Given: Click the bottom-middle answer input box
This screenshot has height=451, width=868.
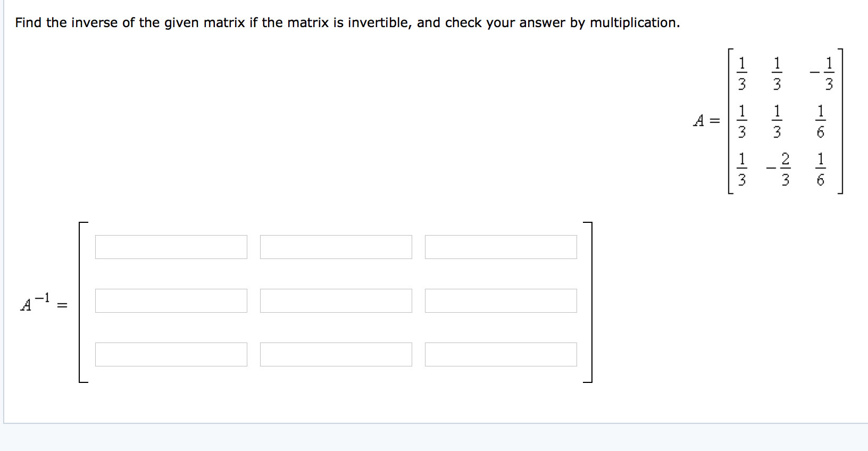Looking at the screenshot, I should pos(336,355).
